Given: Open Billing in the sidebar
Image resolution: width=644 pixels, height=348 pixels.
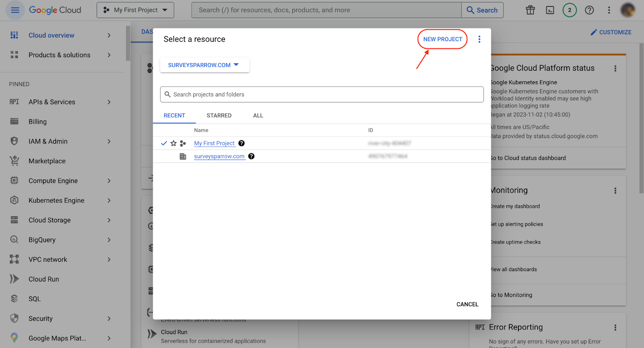Looking at the screenshot, I should click(x=37, y=122).
